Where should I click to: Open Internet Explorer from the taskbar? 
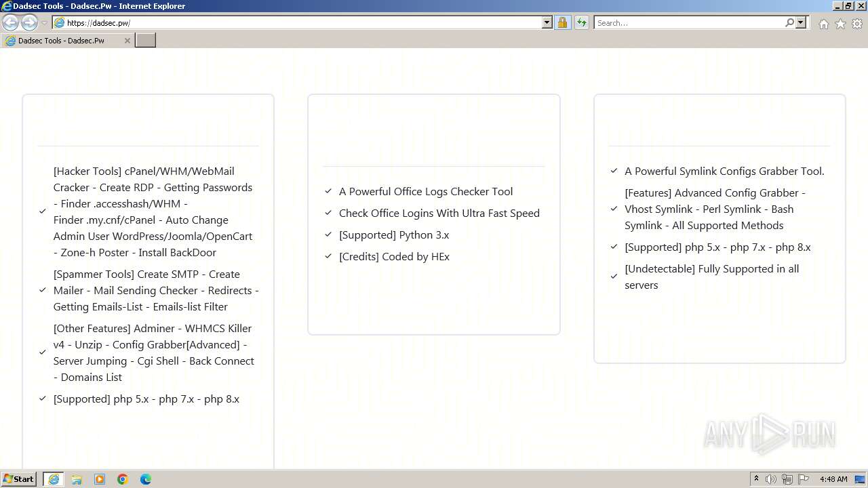point(54,479)
